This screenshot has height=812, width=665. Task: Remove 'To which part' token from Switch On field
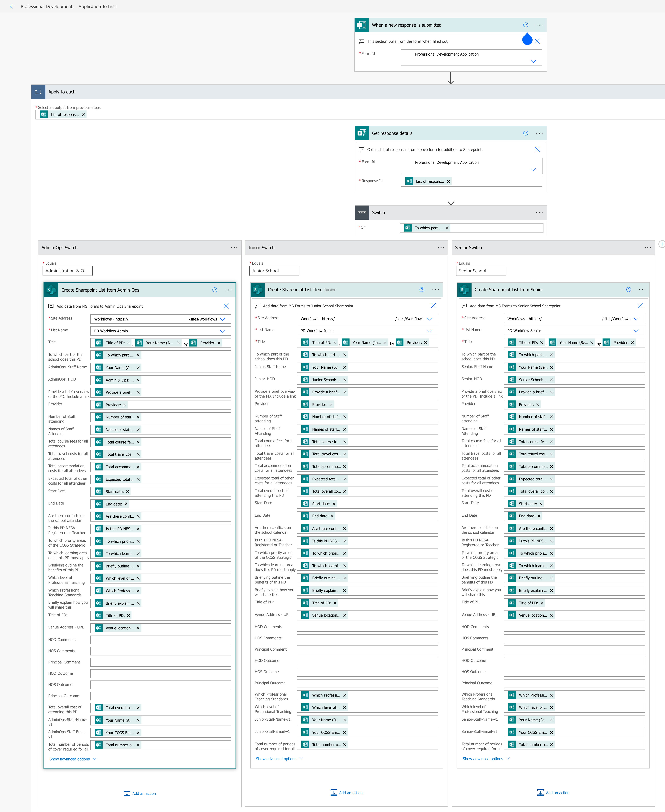[447, 228]
